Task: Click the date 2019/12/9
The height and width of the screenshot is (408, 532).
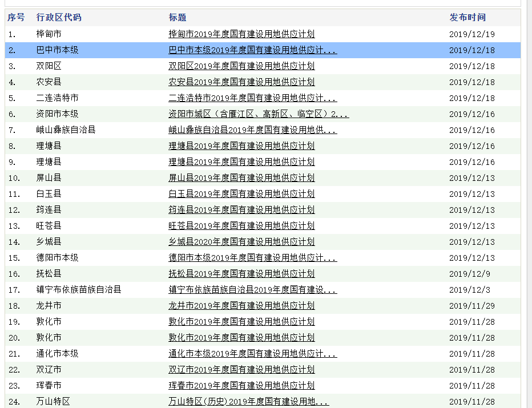Action: (470, 274)
